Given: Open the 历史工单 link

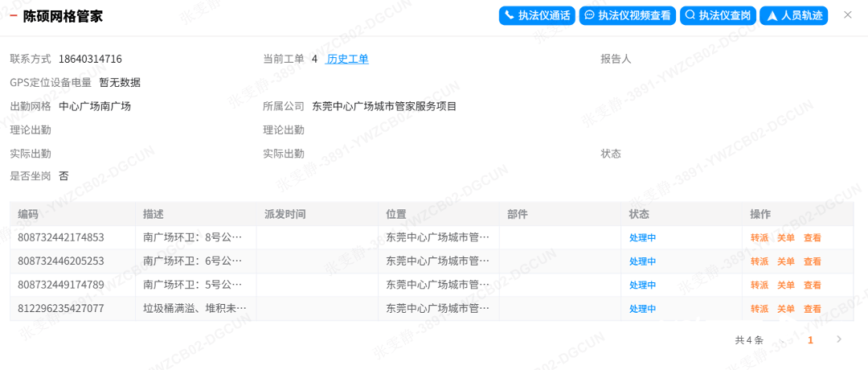Looking at the screenshot, I should tap(348, 60).
